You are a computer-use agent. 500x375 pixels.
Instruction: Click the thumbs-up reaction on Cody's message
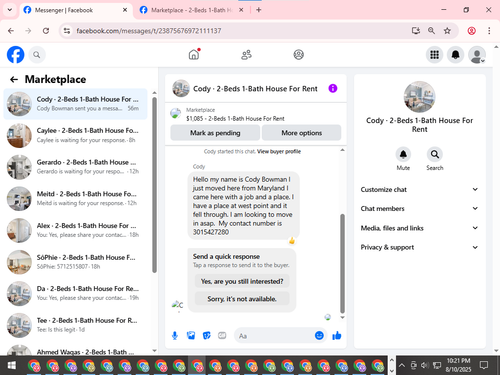coord(292,240)
